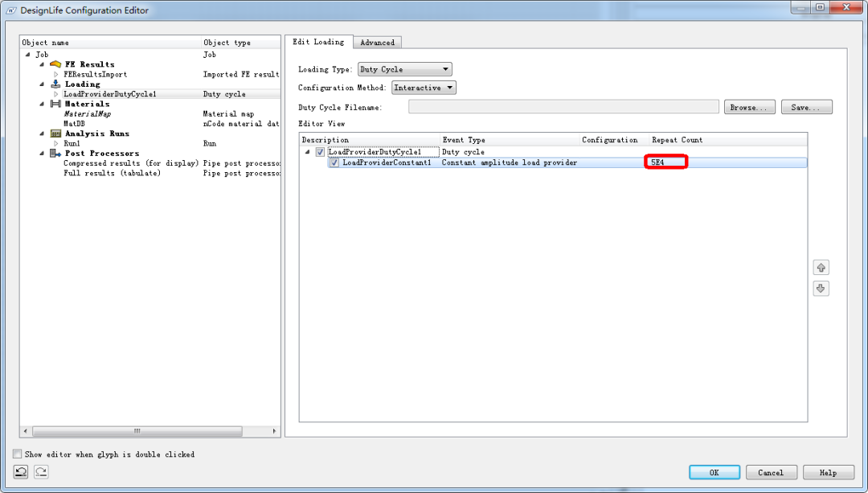Expand the Run1 node

point(56,143)
